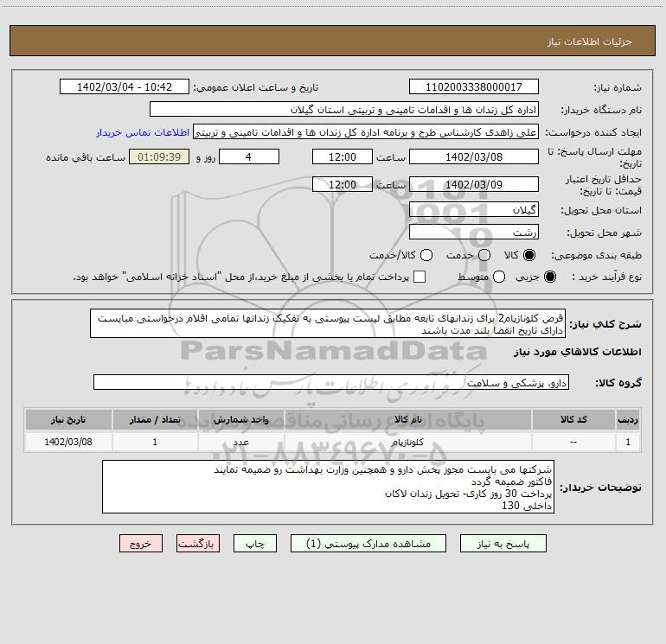Click the delivery province field گیلان
Image resolution: width=666 pixels, height=644 pixels.
[474, 209]
